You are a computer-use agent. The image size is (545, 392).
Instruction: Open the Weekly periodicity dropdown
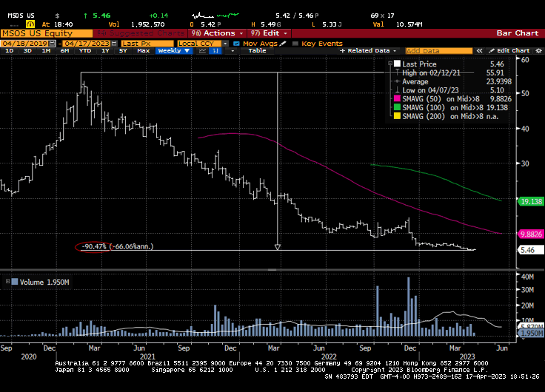pos(173,51)
